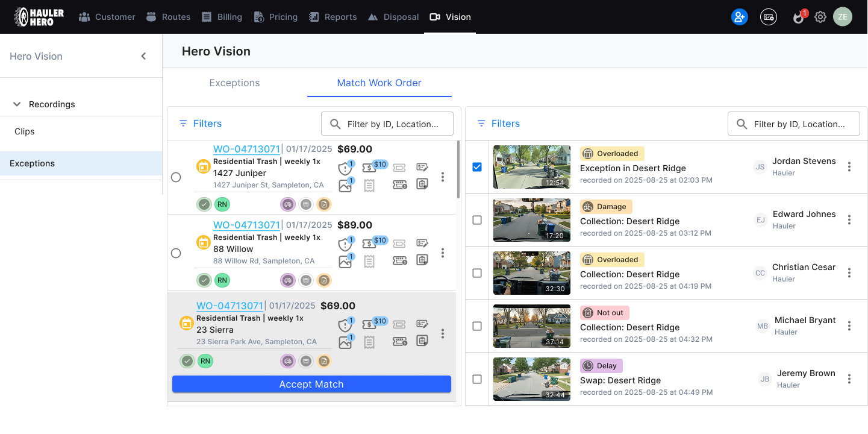The height and width of the screenshot is (434, 868).
Task: Open the photo icon for 88 Willow
Action: [345, 262]
